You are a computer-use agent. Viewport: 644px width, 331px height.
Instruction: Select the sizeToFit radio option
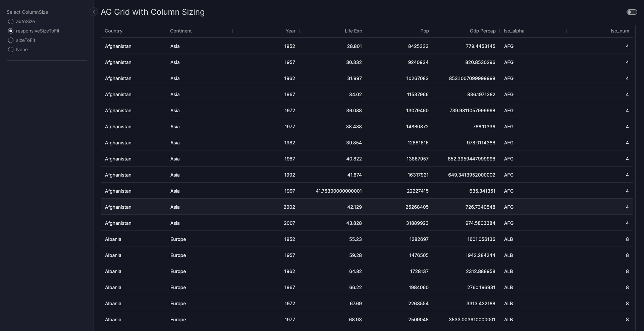click(x=11, y=40)
